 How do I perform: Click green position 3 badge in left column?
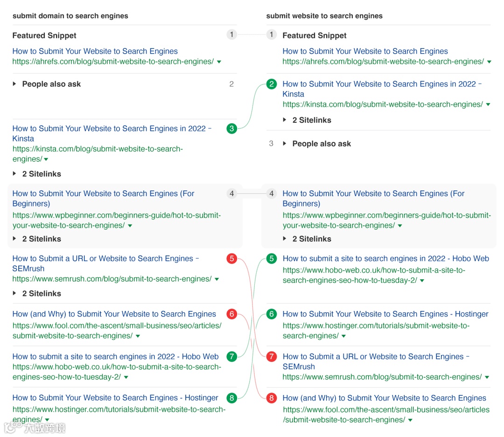(x=232, y=128)
